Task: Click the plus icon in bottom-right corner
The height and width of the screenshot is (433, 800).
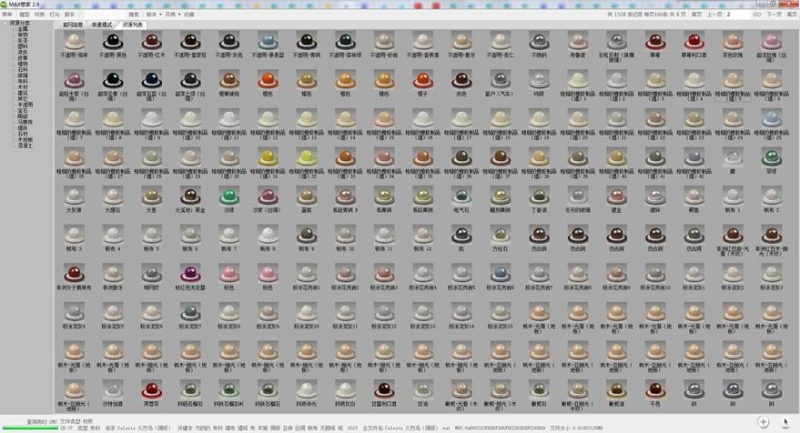Action: coord(763,422)
